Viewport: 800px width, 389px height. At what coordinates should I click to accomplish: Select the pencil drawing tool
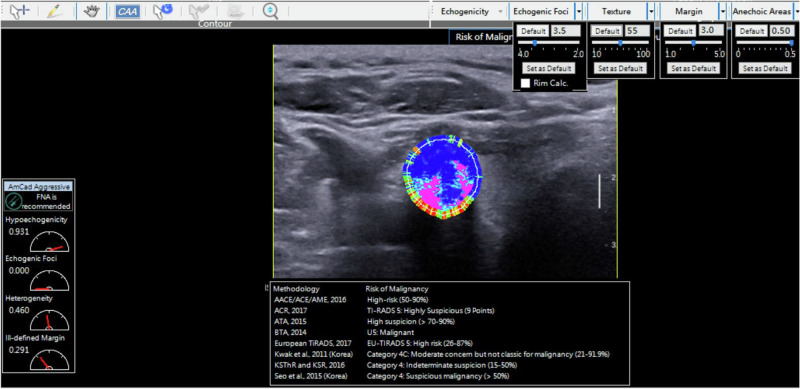54,11
